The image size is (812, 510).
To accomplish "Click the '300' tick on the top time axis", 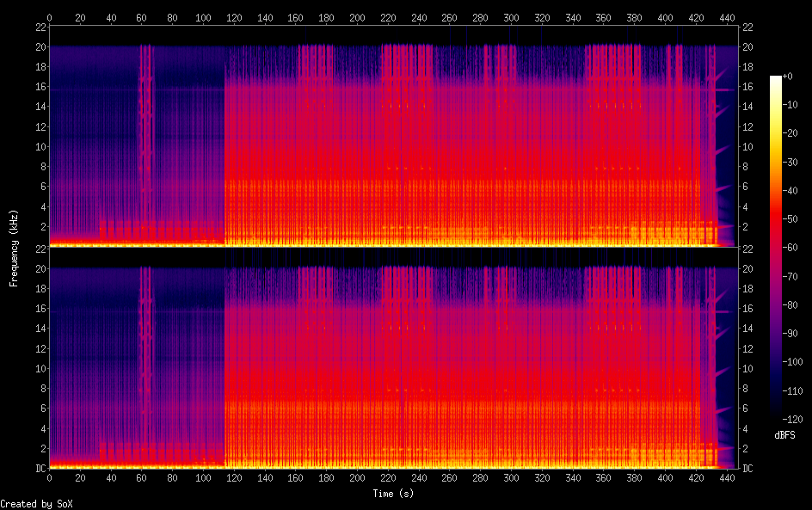I will pos(512,16).
